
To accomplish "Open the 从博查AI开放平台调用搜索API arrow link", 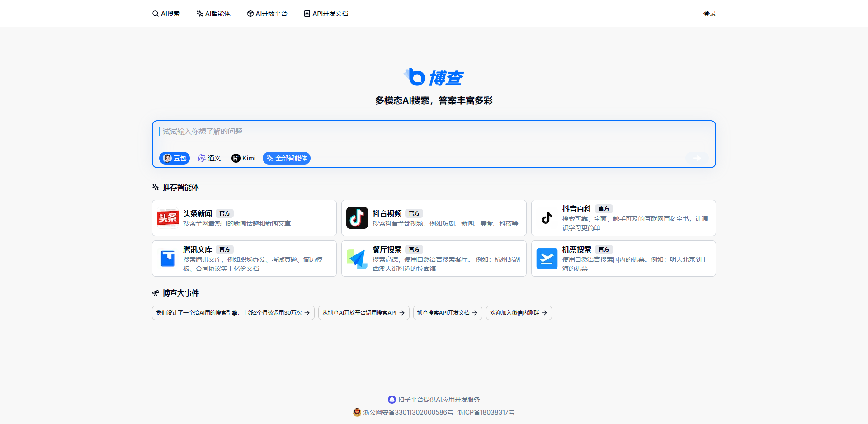I will click(363, 312).
